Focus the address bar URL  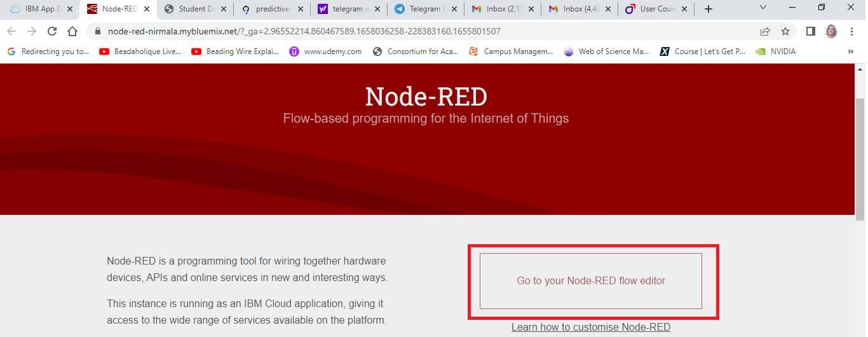pos(304,31)
